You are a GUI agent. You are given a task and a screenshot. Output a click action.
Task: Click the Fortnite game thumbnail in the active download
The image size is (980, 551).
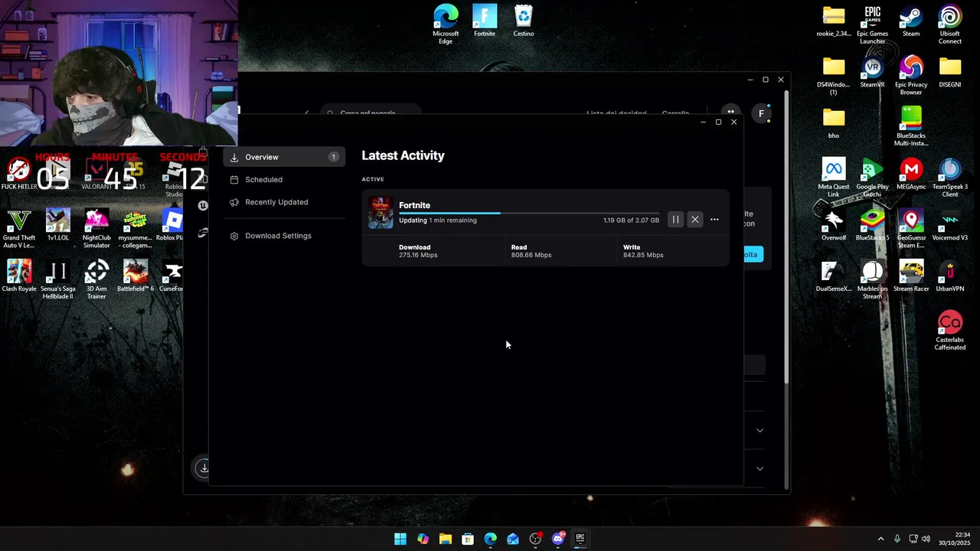[x=381, y=213]
